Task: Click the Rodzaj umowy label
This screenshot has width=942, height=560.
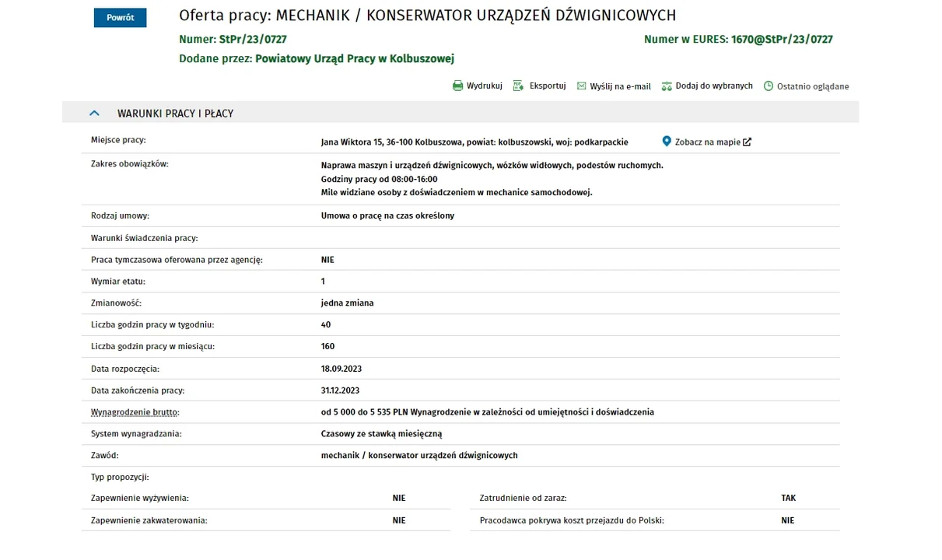Action: point(120,215)
